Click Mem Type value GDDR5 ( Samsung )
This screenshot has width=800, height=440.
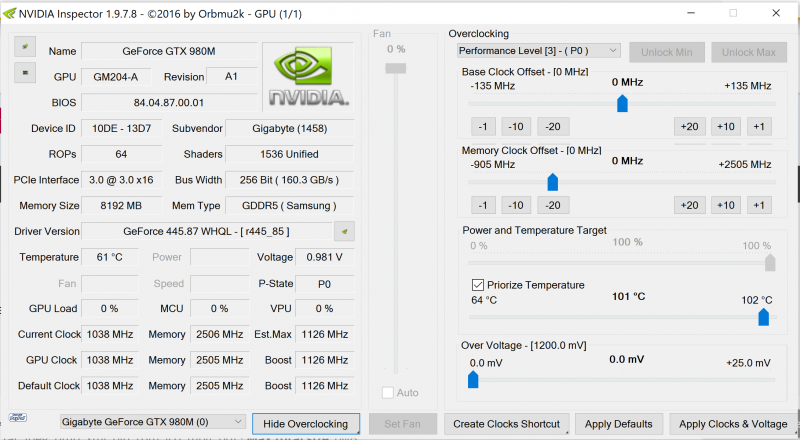click(289, 206)
